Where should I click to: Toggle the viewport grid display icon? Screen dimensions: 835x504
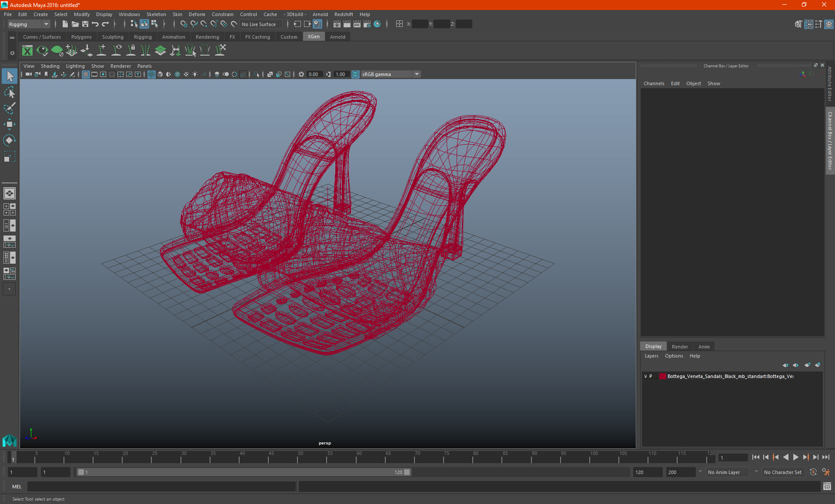tap(86, 74)
